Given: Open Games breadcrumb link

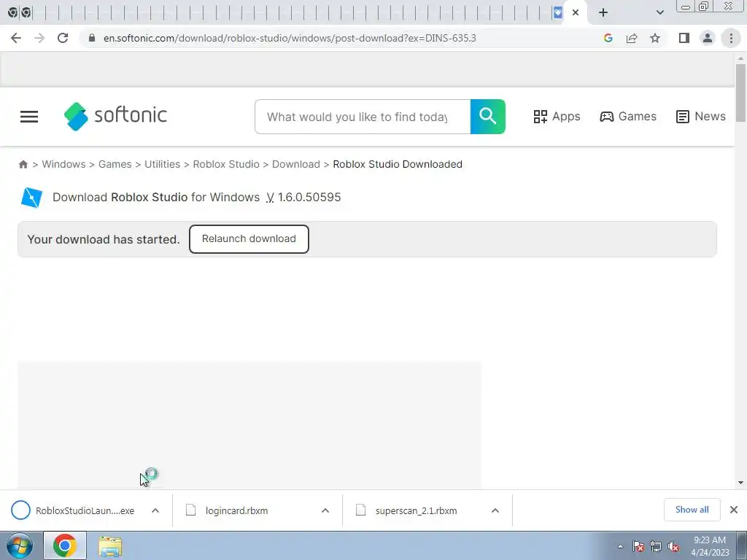Looking at the screenshot, I should click(115, 164).
